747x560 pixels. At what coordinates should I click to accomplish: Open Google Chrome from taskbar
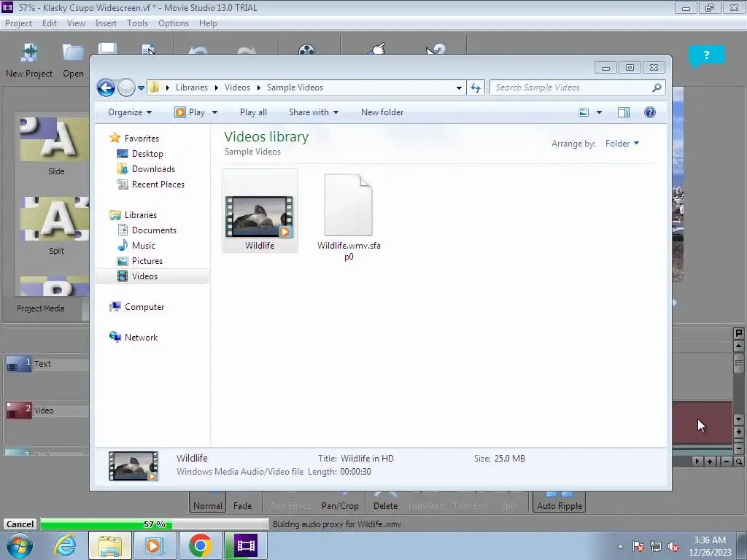tap(200, 545)
